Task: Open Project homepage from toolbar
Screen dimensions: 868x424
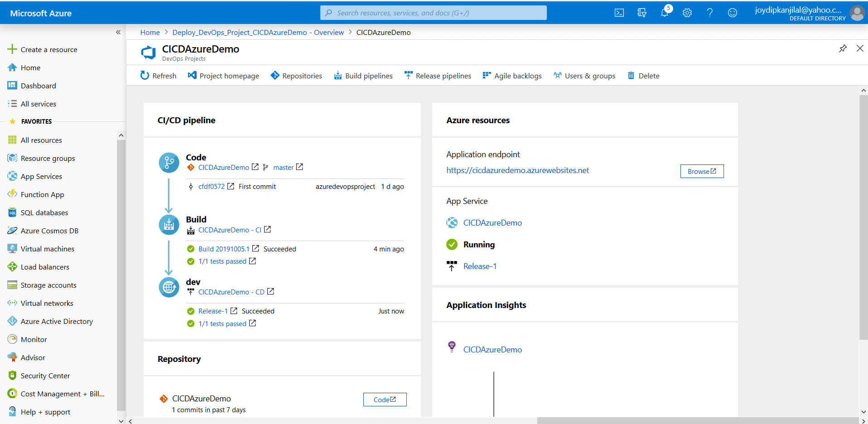Action: point(223,76)
